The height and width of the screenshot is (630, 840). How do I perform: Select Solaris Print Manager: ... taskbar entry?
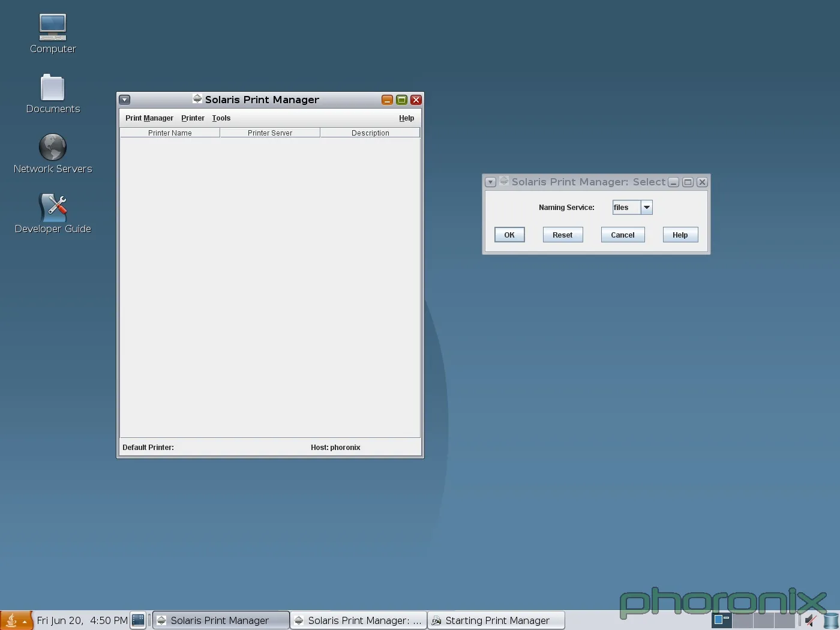(359, 620)
